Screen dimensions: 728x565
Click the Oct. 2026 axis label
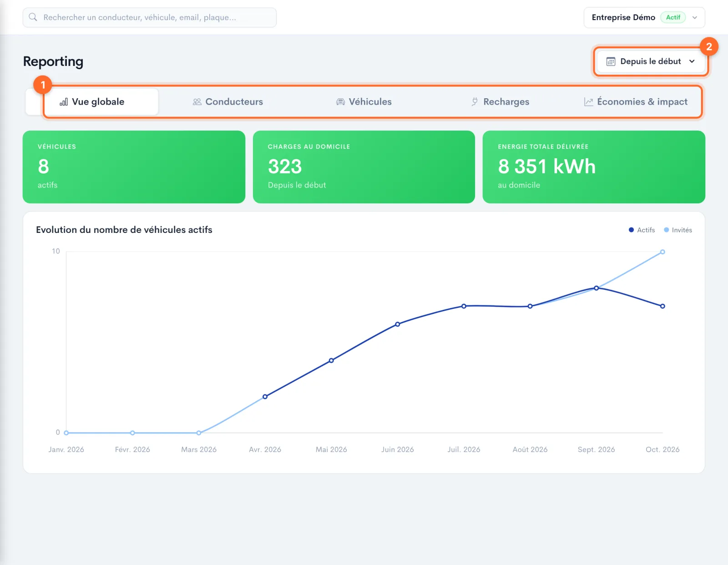click(x=662, y=449)
